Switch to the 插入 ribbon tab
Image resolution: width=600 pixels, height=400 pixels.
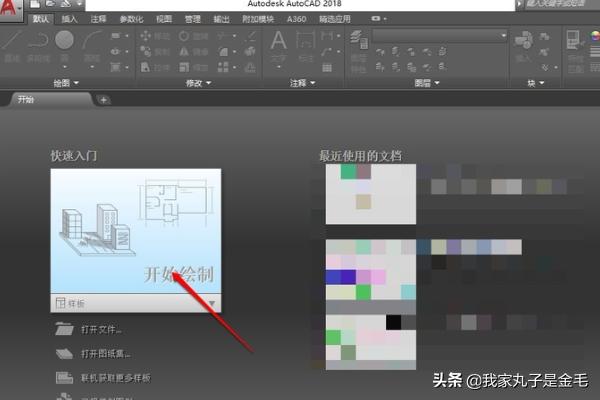69,19
